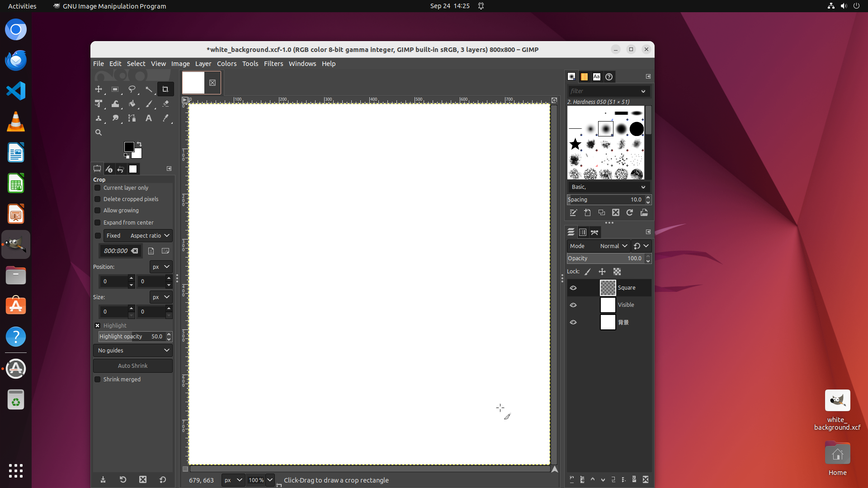Swap foreground and background colors arrow

click(139, 144)
